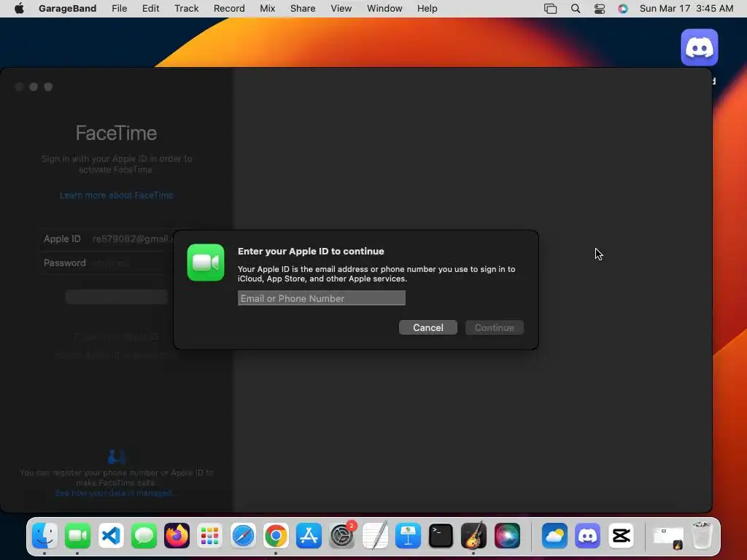The width and height of the screenshot is (747, 560).
Task: Launch Safari from the dock
Action: pyautogui.click(x=243, y=536)
